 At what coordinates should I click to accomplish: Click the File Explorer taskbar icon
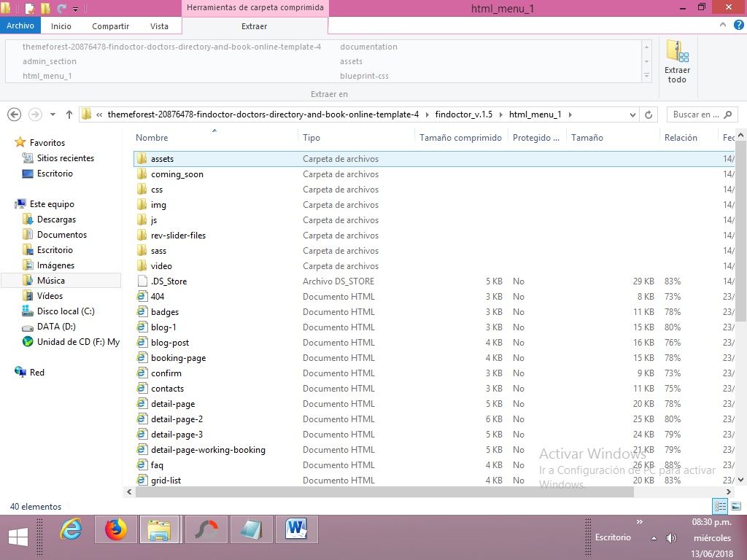pos(159,529)
